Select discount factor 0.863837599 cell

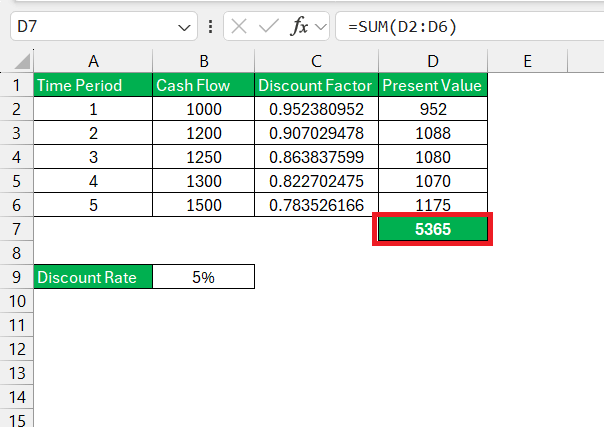317,157
